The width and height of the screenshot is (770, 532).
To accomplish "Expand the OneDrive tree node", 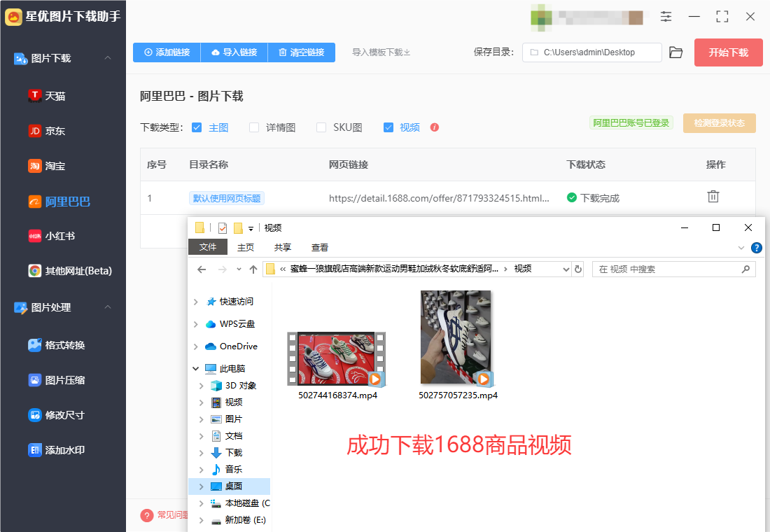I will [195, 346].
